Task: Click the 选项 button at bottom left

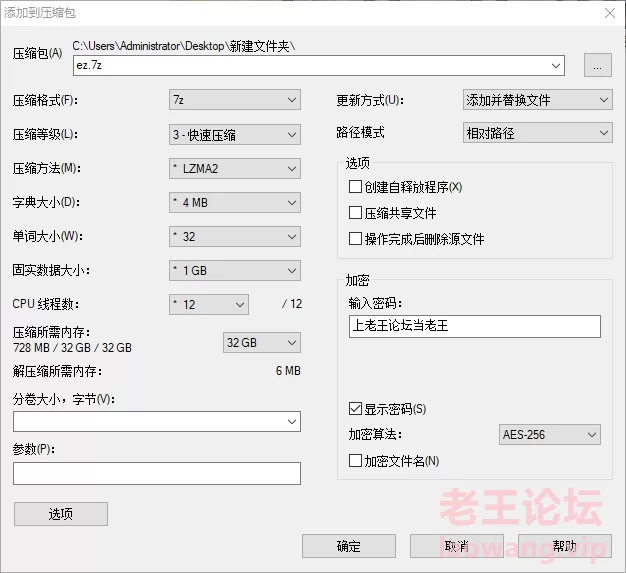Action: tap(61, 514)
